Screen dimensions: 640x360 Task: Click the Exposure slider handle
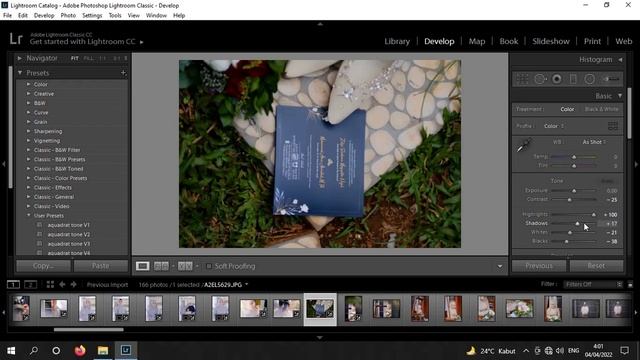(x=574, y=191)
